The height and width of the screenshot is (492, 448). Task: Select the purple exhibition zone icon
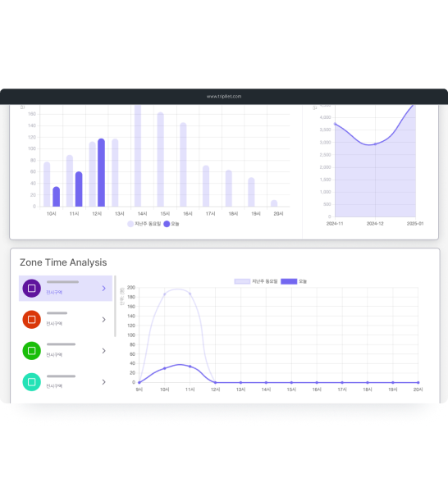(x=32, y=288)
